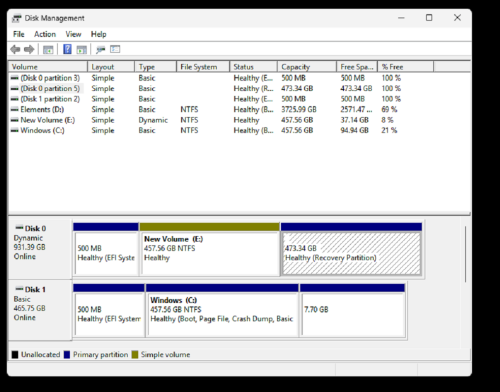
Task: Click the Disk 1 drive icon in the graphical pane
Action: click(x=19, y=289)
